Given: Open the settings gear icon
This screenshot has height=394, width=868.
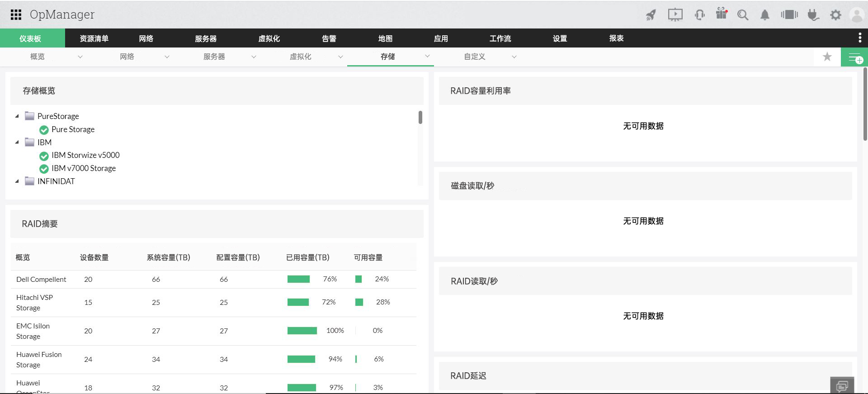Looking at the screenshot, I should click(835, 15).
